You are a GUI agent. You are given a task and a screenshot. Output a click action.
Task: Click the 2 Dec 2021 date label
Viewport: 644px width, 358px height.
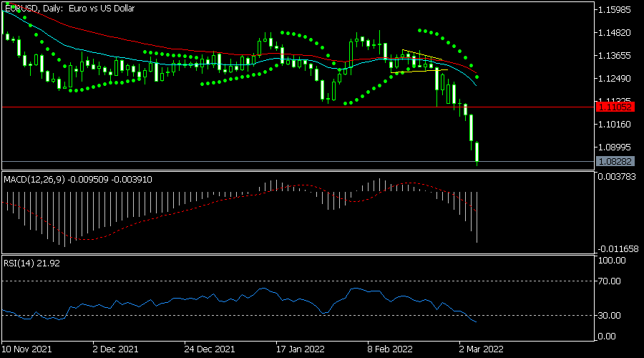pos(115,349)
